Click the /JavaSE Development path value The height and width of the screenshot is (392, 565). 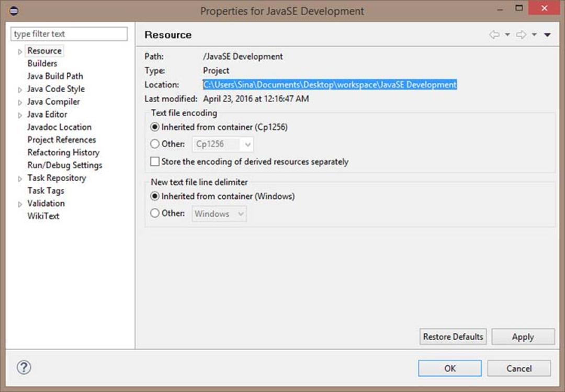[243, 56]
